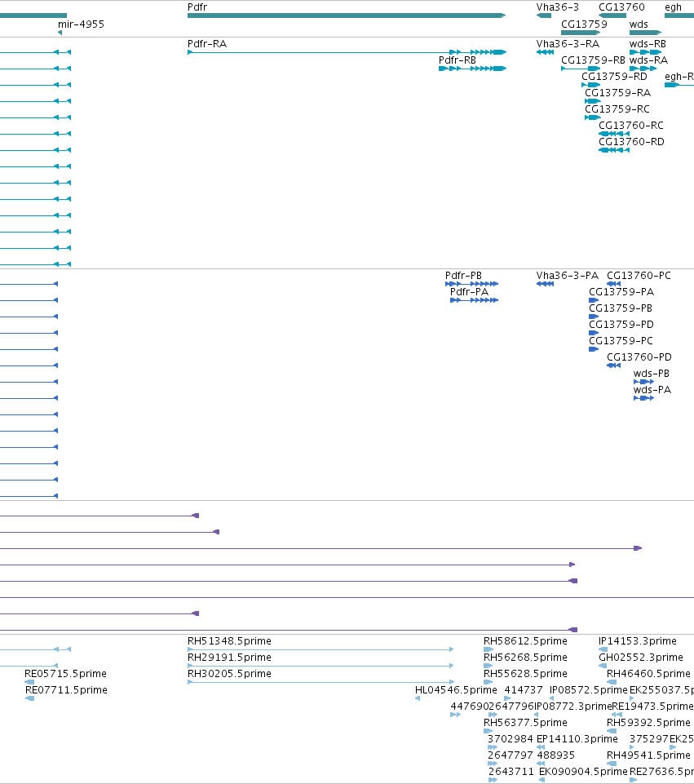
Task: Click the HL04546.5prime cDNA label
Action: click(456, 690)
